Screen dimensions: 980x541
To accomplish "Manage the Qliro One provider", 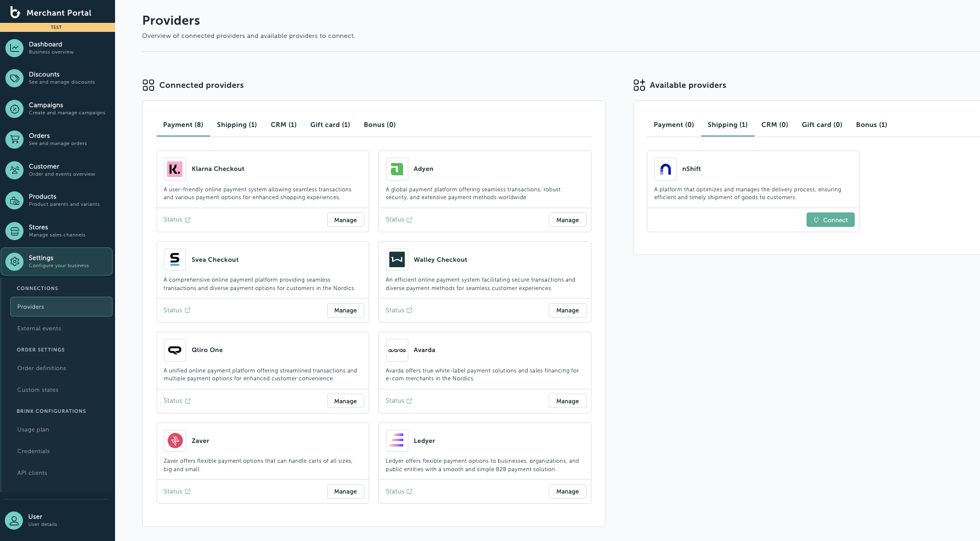I will pyautogui.click(x=346, y=401).
